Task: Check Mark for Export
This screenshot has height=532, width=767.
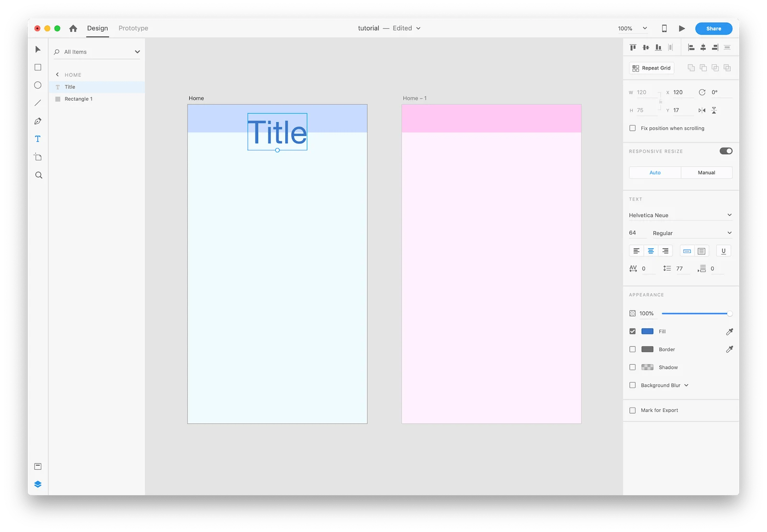Action: tap(633, 410)
